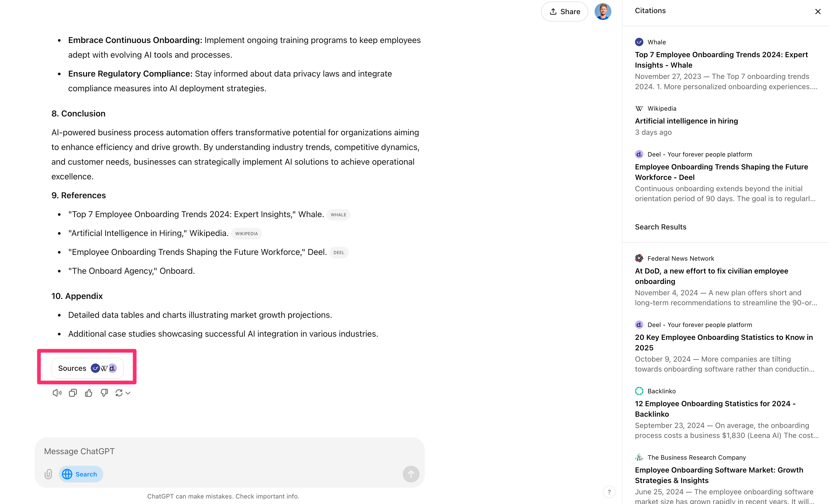Click the Whale source name label
This screenshot has height=504, width=829.
click(x=656, y=42)
